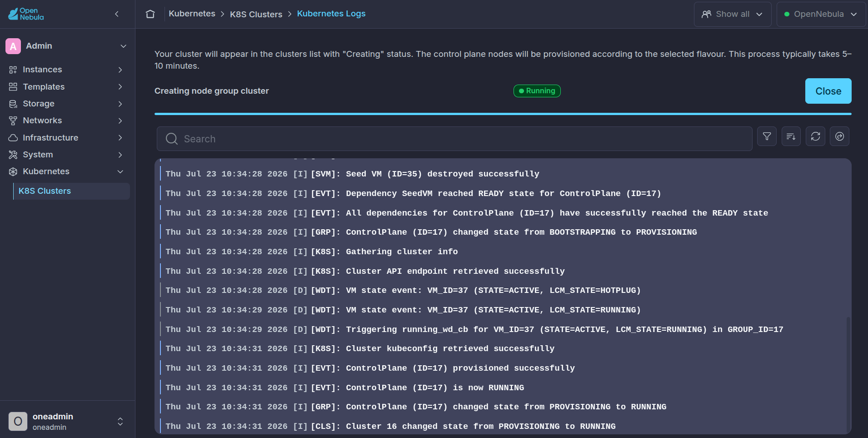Open the OpenNebula zone dropdown
Screen dimensions: 868x438
821,14
